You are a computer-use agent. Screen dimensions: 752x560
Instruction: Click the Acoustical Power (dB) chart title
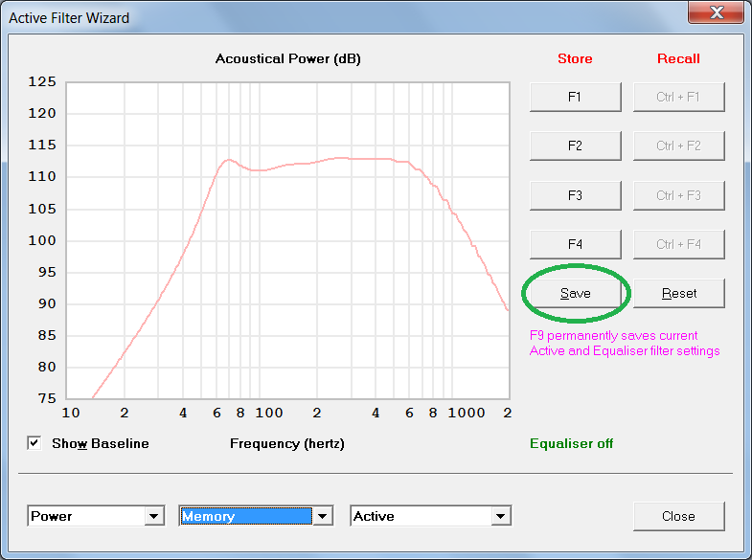[x=287, y=59]
